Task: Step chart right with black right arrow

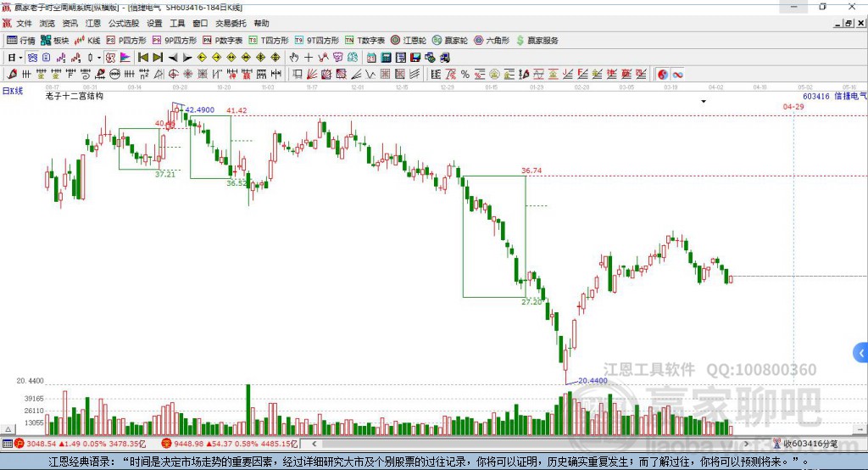Action: 187,58
